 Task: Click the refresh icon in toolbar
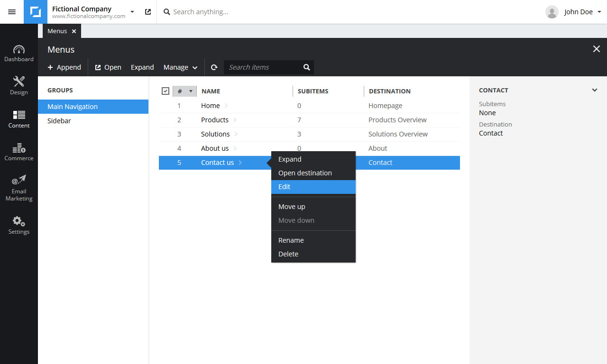click(214, 67)
